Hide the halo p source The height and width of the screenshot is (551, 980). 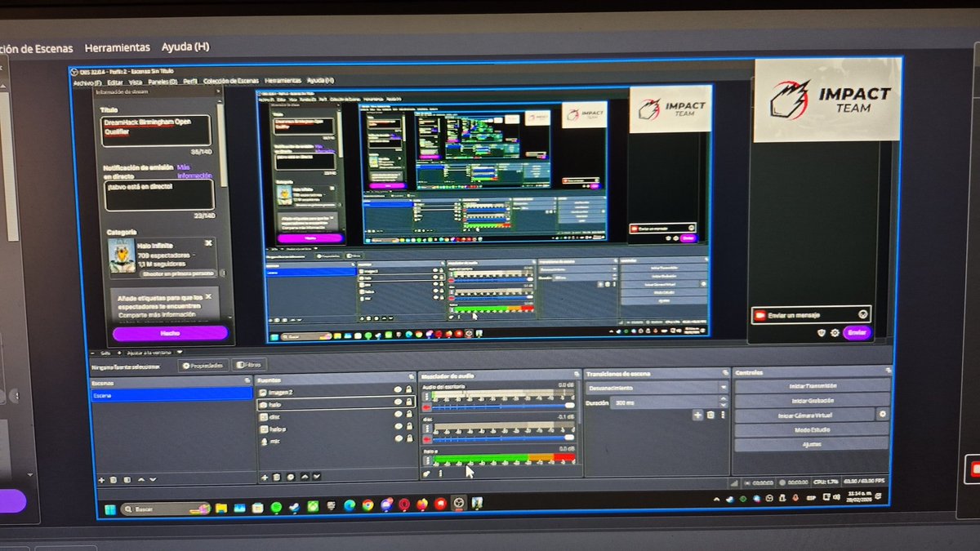pyautogui.click(x=398, y=426)
